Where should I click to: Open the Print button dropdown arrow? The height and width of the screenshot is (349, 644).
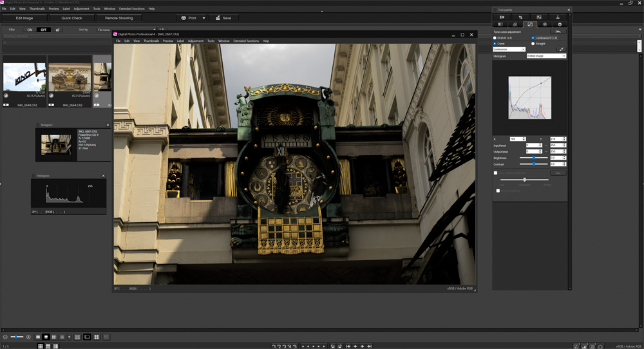(204, 18)
